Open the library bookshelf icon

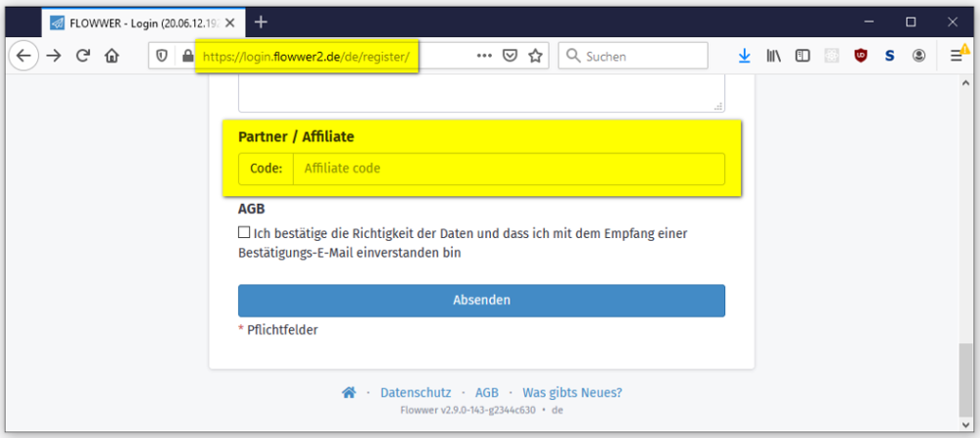tap(773, 56)
